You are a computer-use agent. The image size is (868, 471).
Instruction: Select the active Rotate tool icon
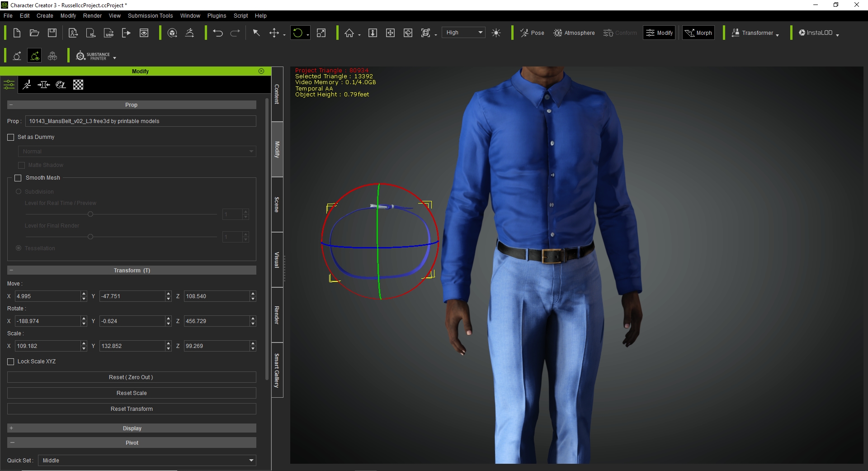tap(297, 33)
